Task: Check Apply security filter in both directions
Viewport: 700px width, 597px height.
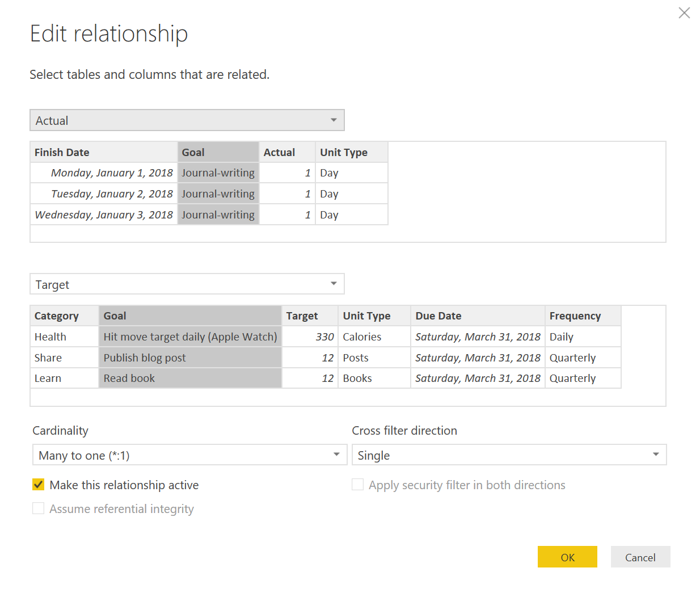Action: [x=357, y=485]
